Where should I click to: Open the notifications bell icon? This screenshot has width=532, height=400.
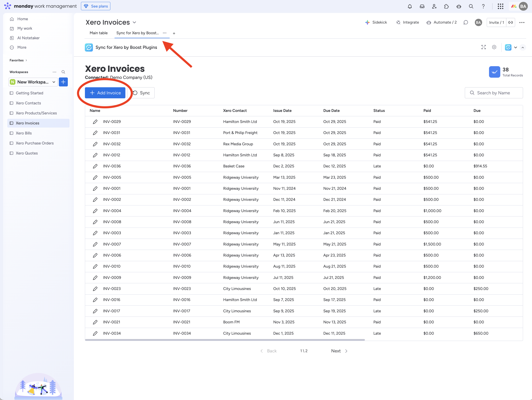point(410,6)
